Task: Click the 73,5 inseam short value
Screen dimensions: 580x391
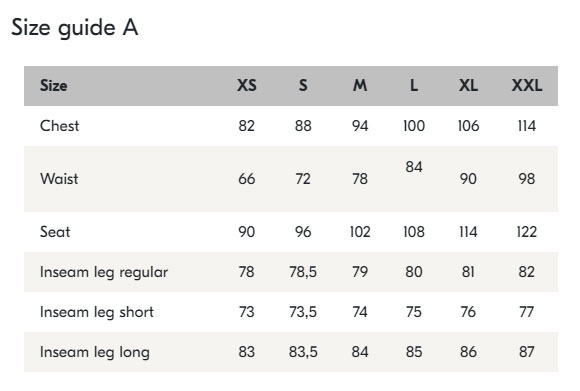Action: point(303,312)
